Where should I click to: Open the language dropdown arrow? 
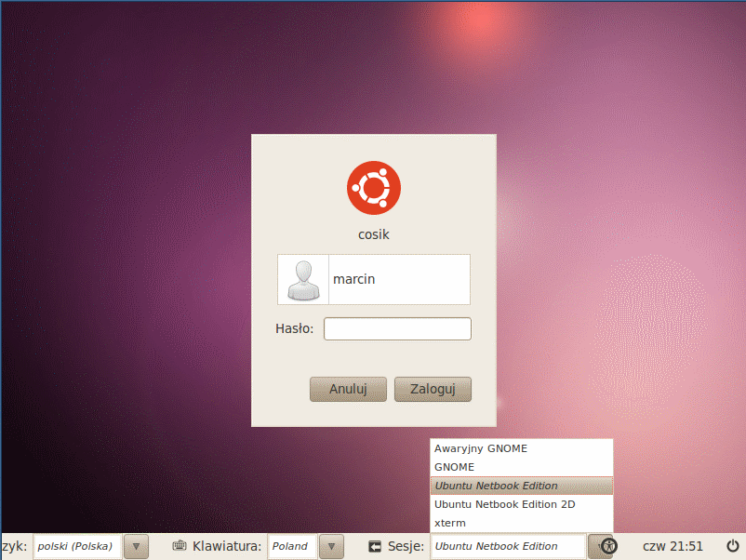click(136, 546)
